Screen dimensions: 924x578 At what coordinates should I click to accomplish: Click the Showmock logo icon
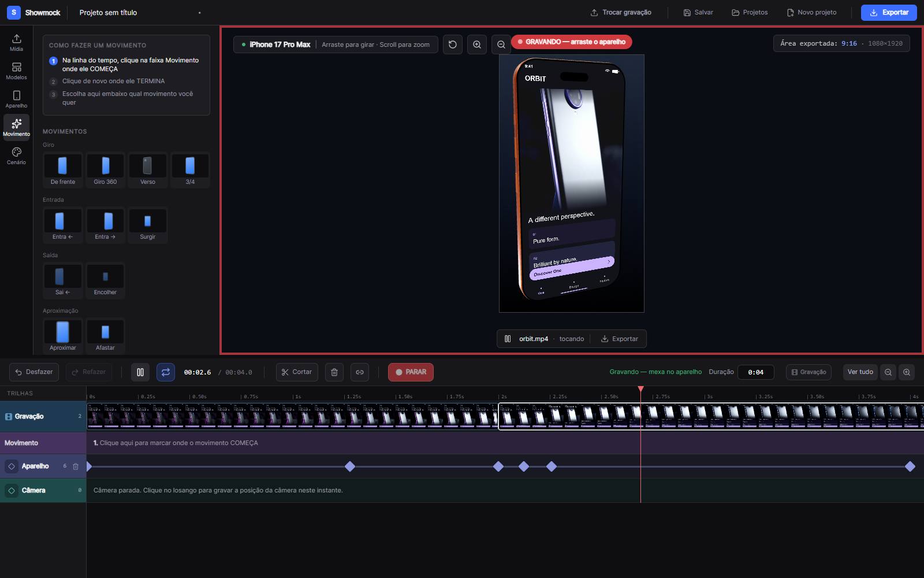[14, 12]
